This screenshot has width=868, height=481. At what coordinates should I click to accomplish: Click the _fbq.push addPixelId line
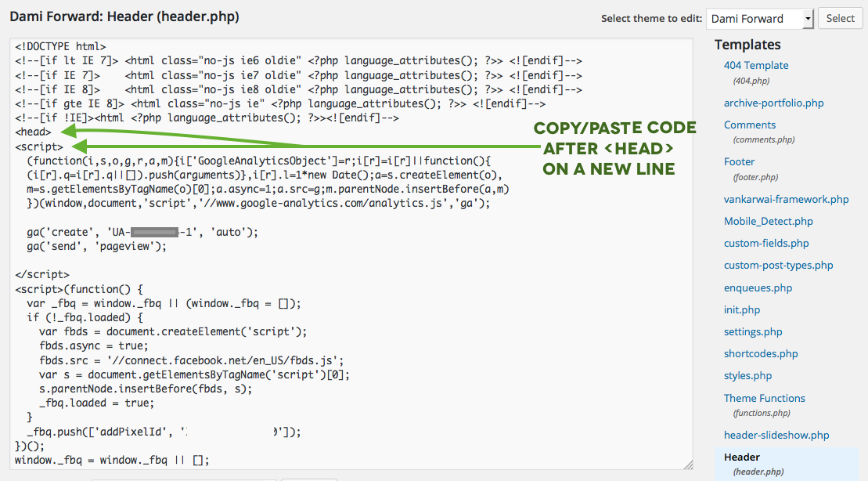(x=164, y=432)
